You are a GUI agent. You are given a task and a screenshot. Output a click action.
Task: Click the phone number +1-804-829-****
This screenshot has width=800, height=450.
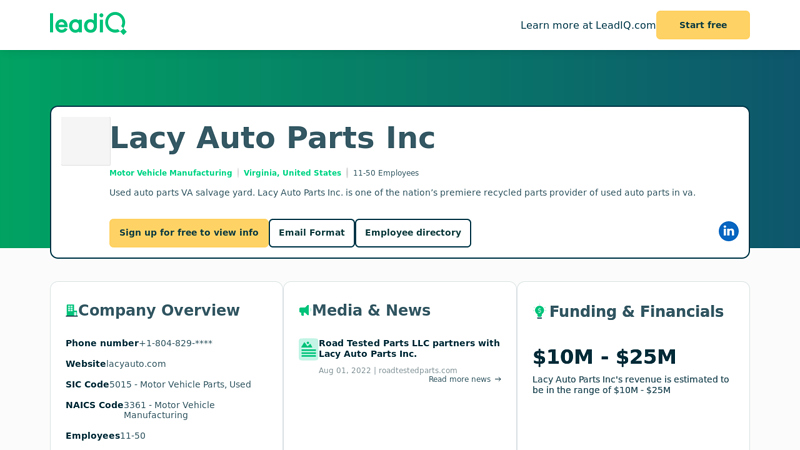(x=176, y=343)
